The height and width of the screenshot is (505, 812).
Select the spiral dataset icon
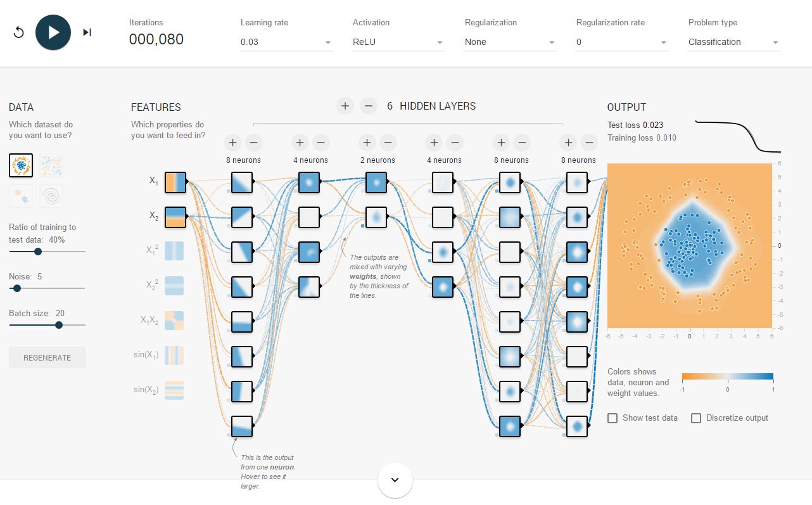point(52,196)
